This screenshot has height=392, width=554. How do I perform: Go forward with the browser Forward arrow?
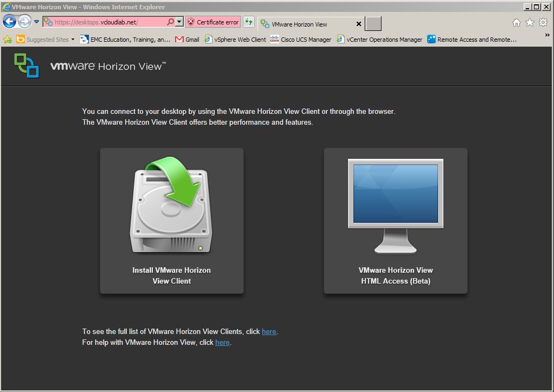tap(24, 22)
